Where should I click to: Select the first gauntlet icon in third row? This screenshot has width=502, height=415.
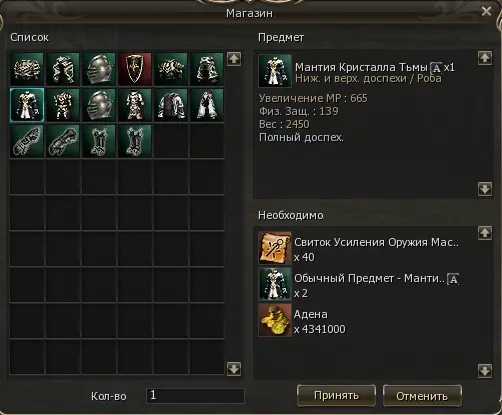pos(27,141)
